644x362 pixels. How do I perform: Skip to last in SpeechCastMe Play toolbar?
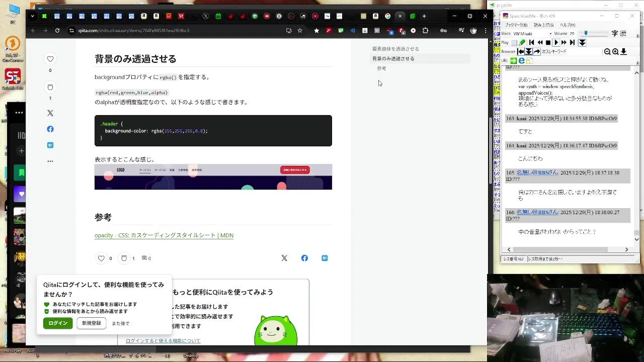click(572, 42)
